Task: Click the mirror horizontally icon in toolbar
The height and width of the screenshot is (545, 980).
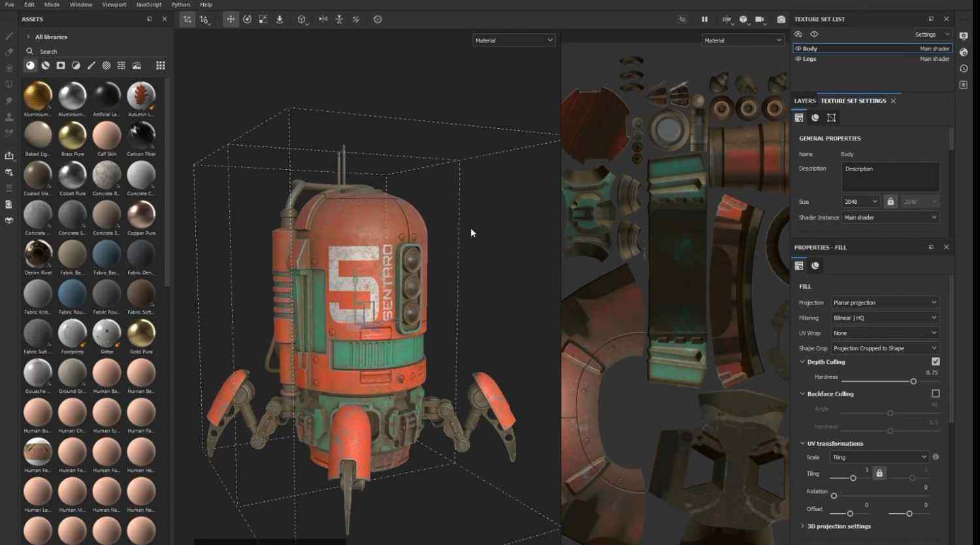Action: click(x=323, y=20)
